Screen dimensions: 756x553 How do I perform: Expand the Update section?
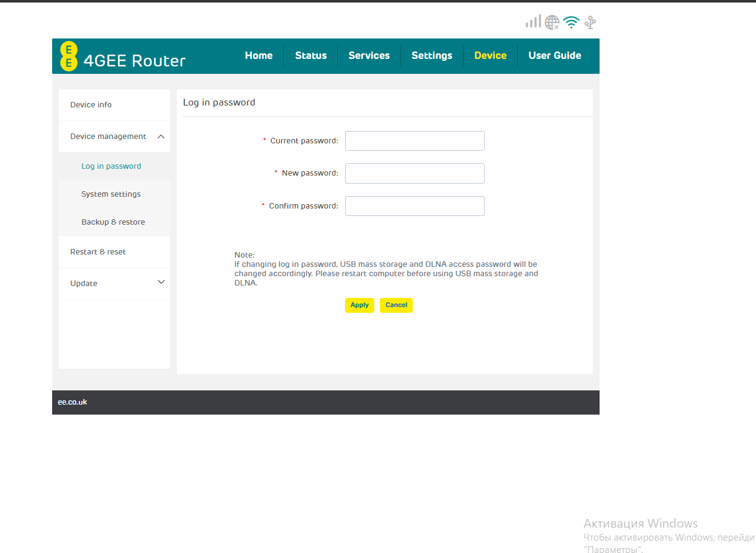[161, 282]
